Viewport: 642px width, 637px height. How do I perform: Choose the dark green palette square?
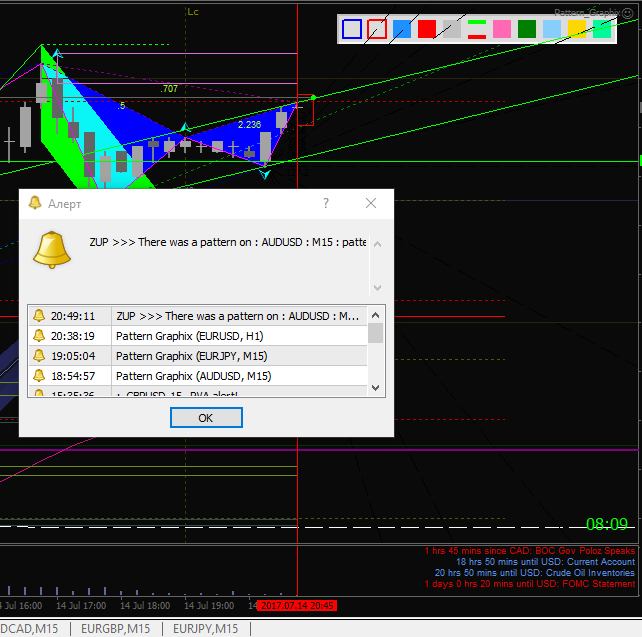click(527, 29)
